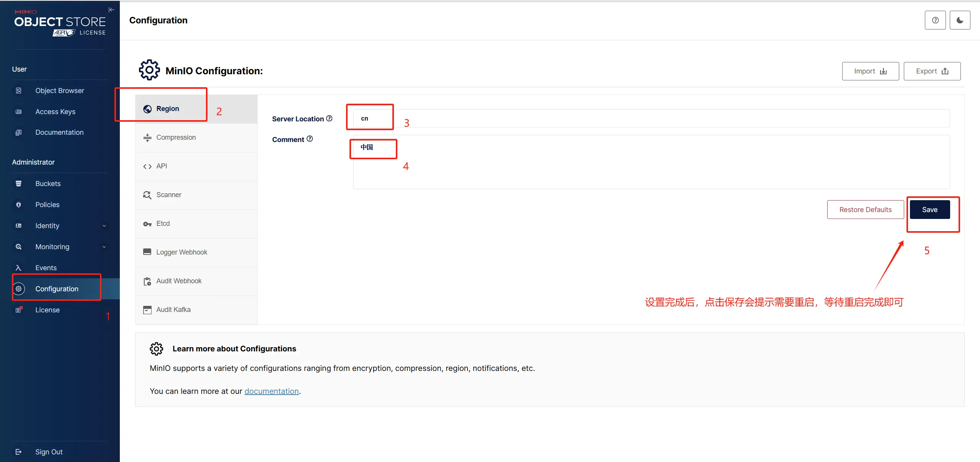Open the Logger Webhook tab
This screenshot has width=980, height=462.
[x=196, y=253]
